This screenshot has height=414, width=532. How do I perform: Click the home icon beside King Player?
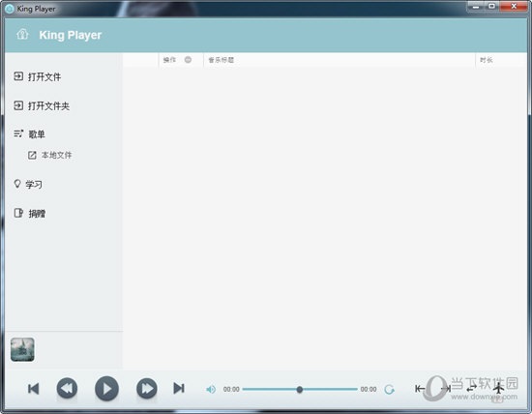pyautogui.click(x=22, y=34)
